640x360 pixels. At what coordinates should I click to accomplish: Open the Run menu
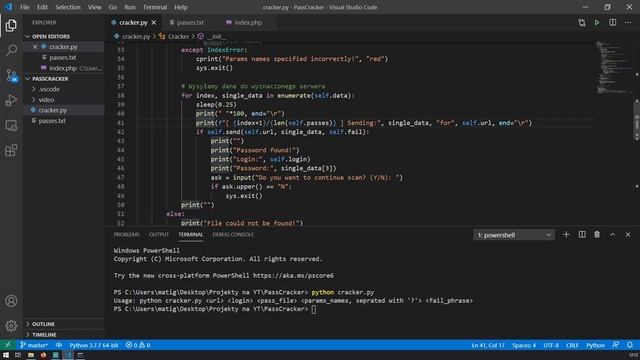coord(130,7)
